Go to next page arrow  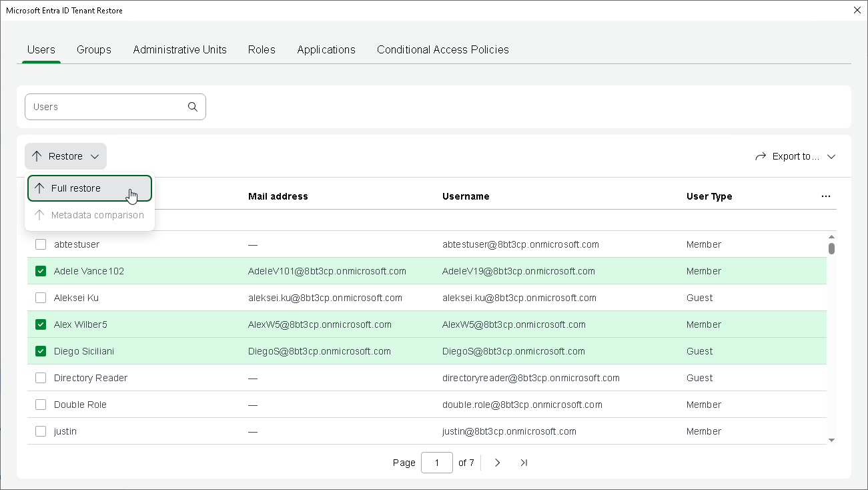coord(498,463)
